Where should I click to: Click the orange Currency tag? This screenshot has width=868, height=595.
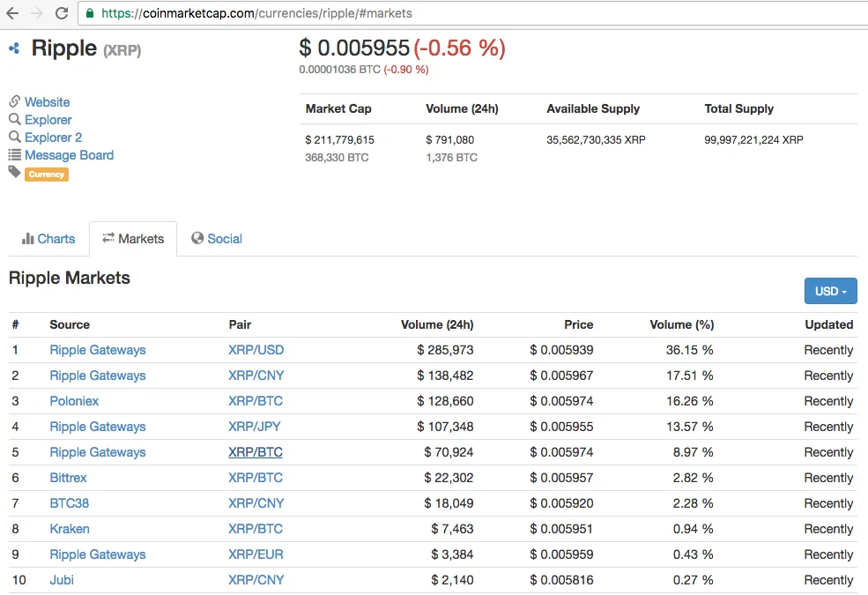(x=47, y=175)
